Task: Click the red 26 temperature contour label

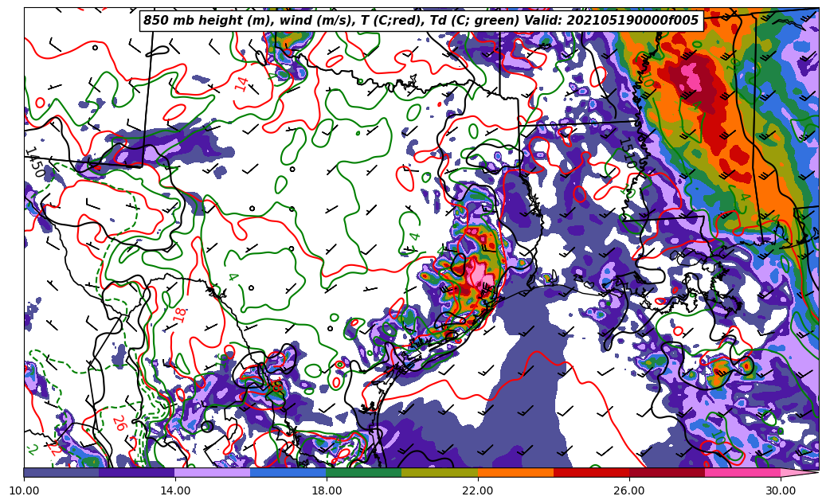Action: 119,423
